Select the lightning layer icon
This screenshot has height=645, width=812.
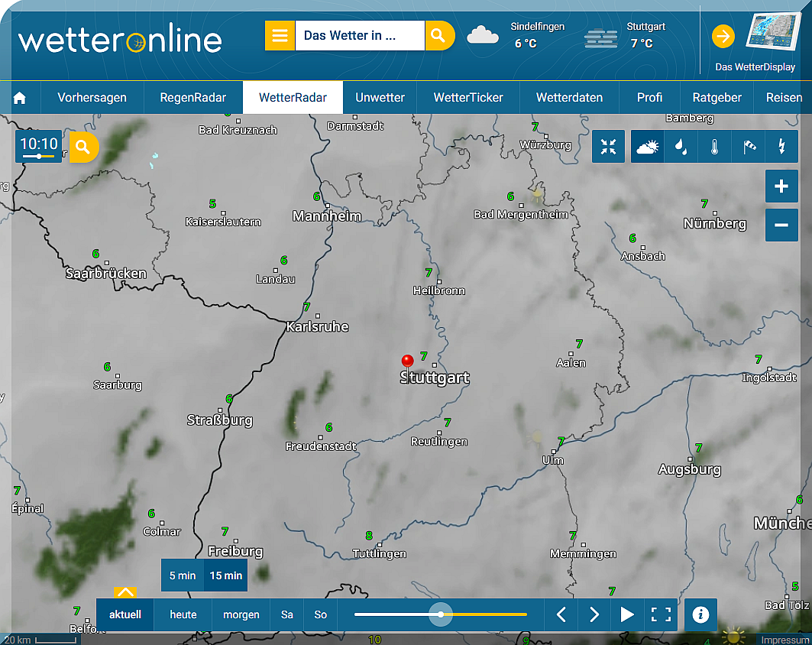pyautogui.click(x=781, y=147)
